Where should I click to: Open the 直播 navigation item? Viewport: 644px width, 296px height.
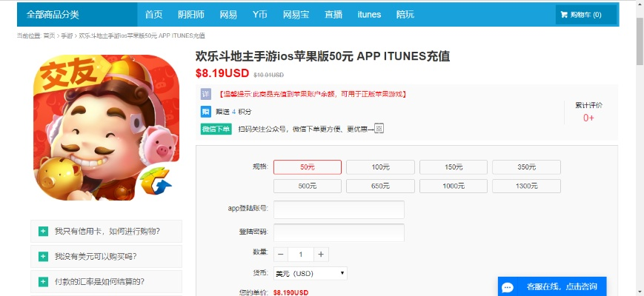[x=333, y=15]
